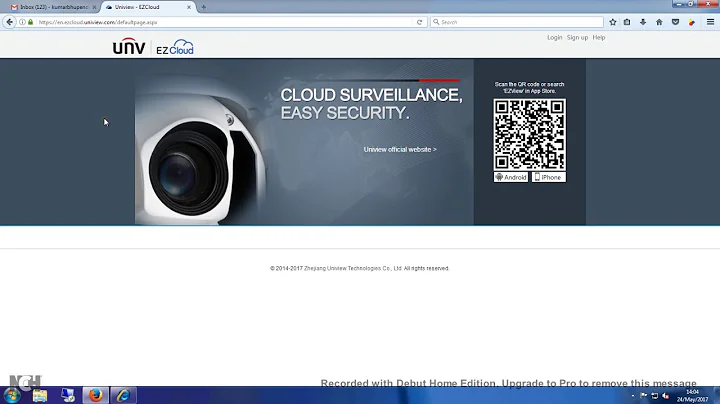Click the UNV logo
Screen dimensions: 720x404
tap(129, 46)
